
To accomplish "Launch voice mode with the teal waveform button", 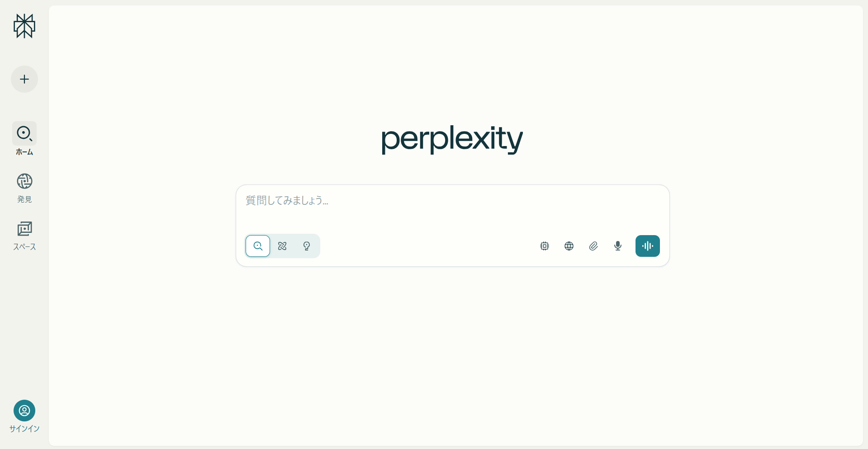I will point(648,246).
